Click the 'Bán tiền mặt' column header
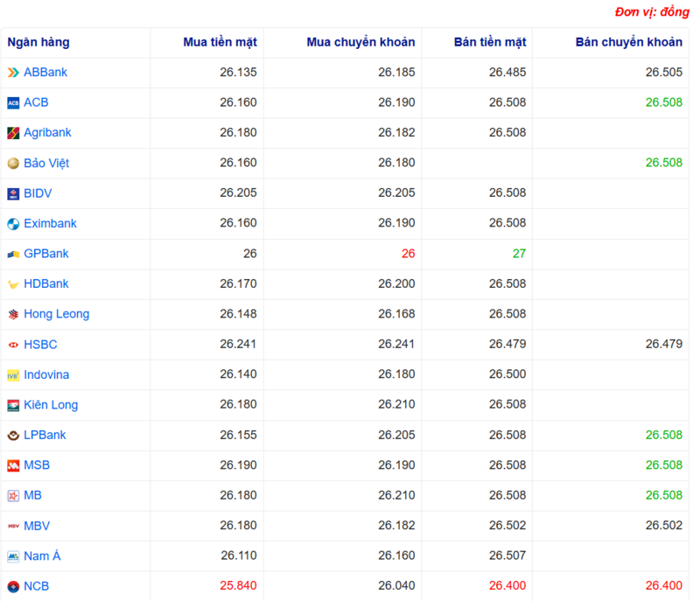 (490, 42)
